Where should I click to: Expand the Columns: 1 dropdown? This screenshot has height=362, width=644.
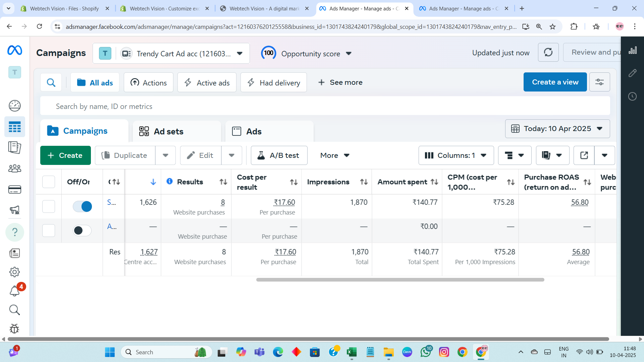pyautogui.click(x=456, y=156)
